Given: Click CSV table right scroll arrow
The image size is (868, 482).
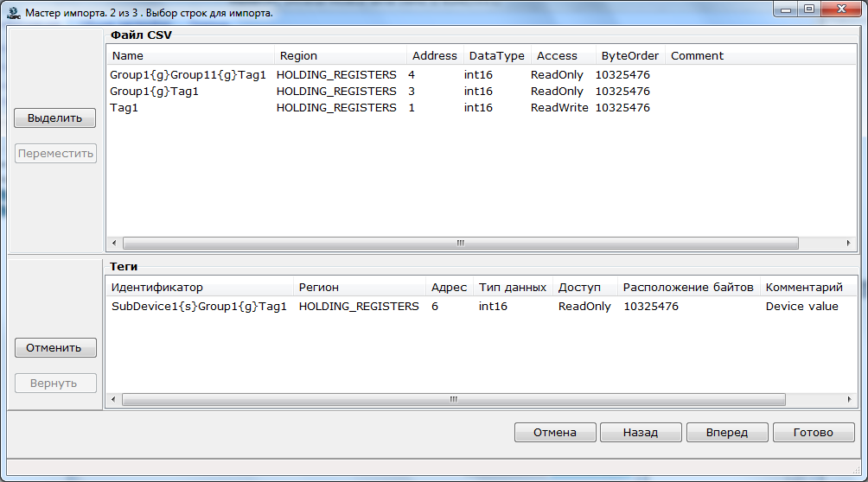Looking at the screenshot, I should click(849, 243).
